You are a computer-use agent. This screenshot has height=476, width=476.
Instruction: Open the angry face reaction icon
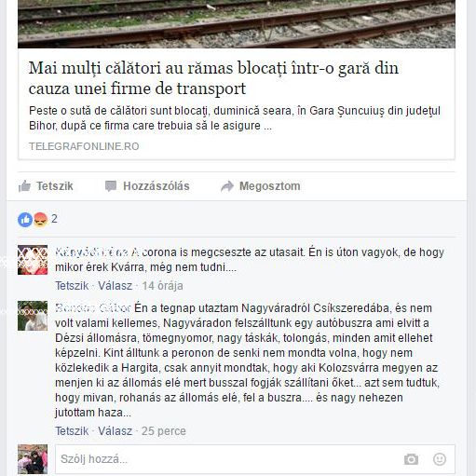(40, 220)
